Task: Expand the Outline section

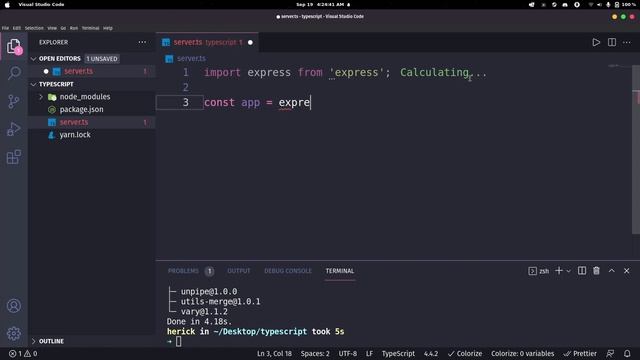Action: [x=33, y=341]
